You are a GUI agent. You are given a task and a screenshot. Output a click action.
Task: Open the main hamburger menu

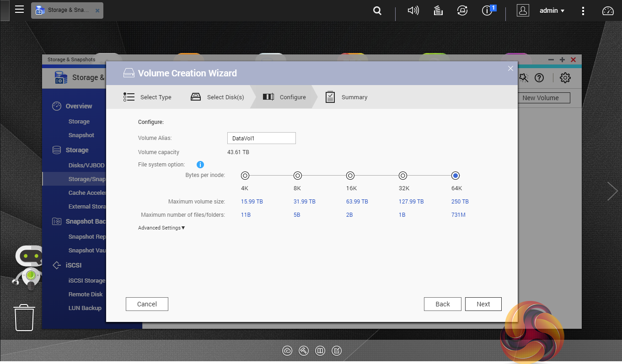pos(19,10)
